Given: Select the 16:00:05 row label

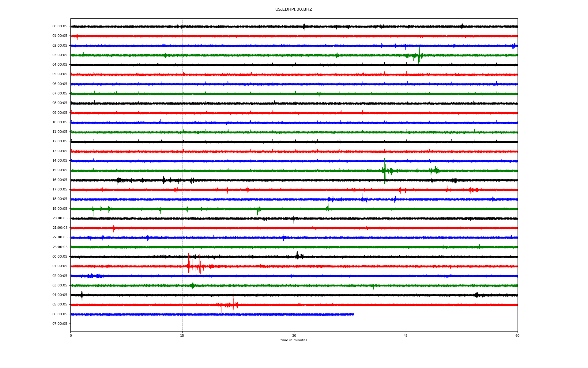Looking at the screenshot, I should [x=60, y=180].
